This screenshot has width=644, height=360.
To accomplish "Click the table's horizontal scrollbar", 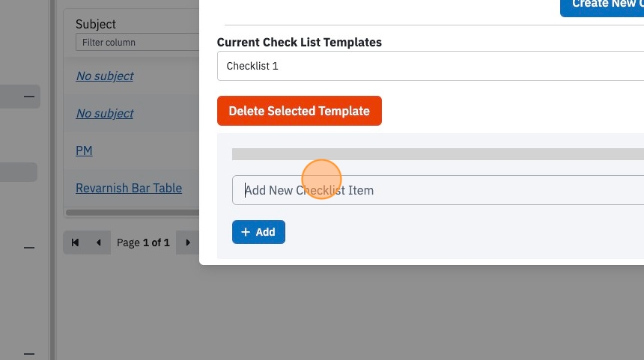I will click(133, 213).
